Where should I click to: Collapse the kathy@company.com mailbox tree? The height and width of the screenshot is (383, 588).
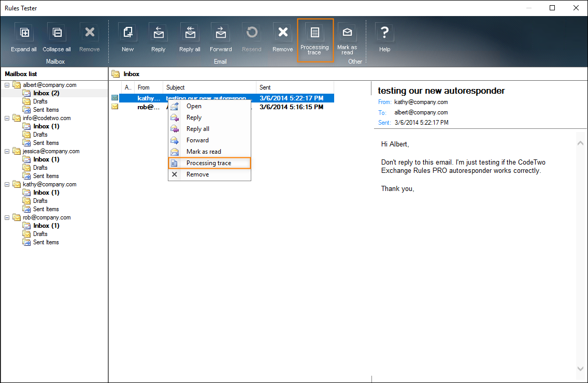(x=7, y=184)
